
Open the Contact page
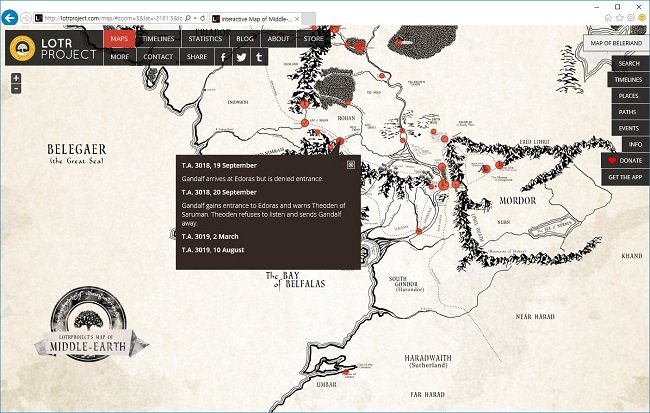[158, 57]
